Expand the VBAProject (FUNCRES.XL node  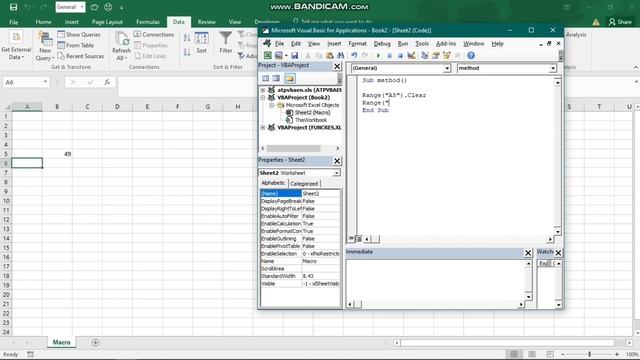[x=263, y=128]
